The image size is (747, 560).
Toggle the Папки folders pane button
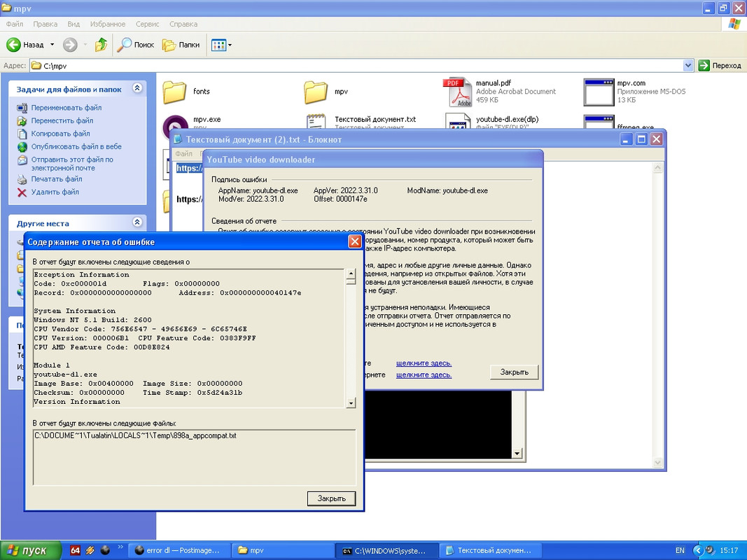pyautogui.click(x=181, y=45)
